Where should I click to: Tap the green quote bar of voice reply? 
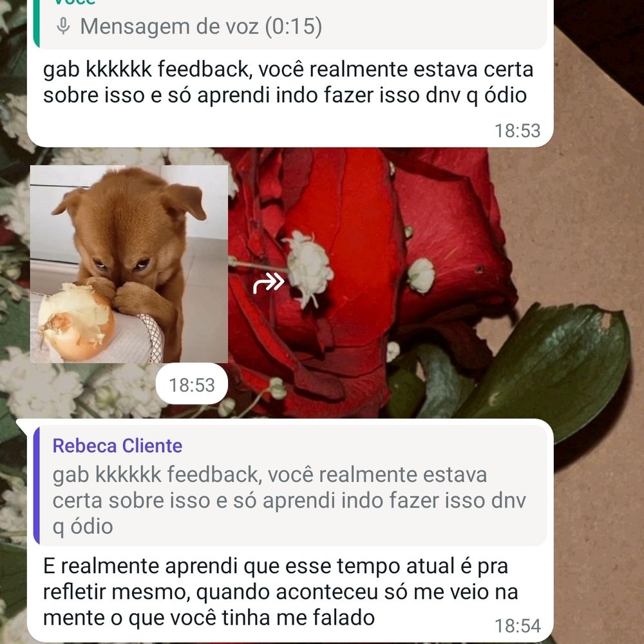pos(37,24)
